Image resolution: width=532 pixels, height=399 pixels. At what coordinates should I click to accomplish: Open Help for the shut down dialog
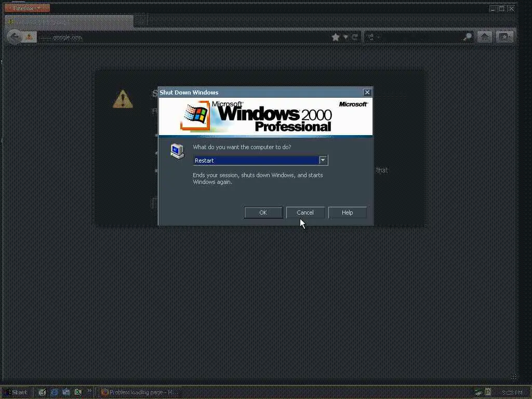tap(347, 212)
